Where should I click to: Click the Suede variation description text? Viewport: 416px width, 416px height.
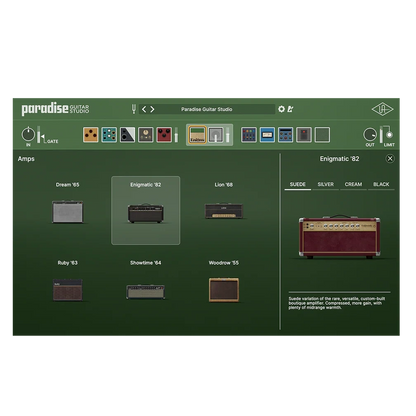click(x=337, y=303)
